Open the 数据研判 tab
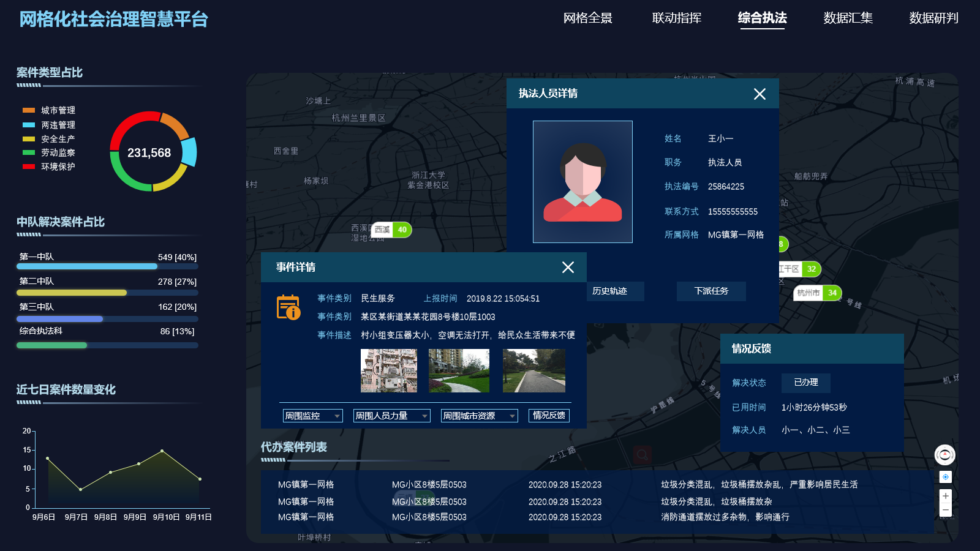Image resolution: width=980 pixels, height=551 pixels. pos(934,18)
